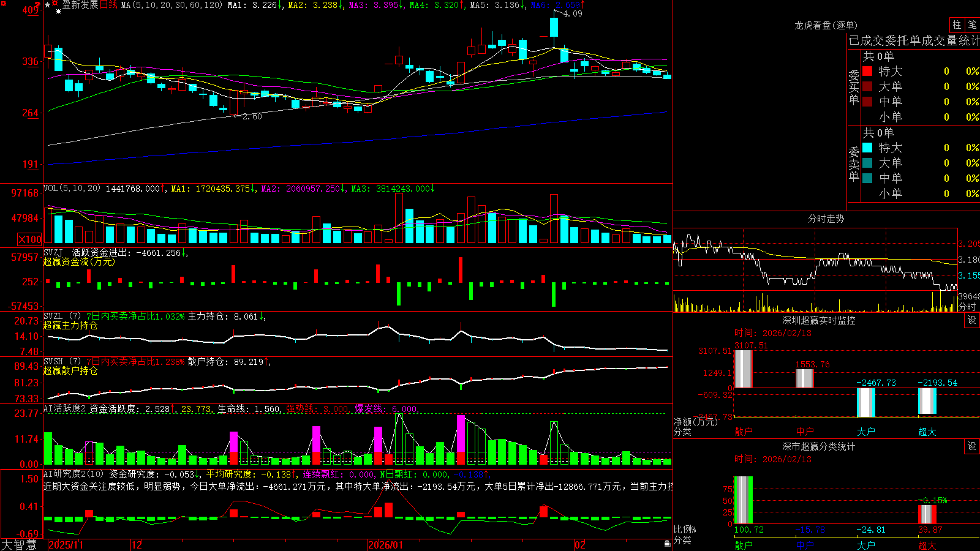Click the MA(5,10,20,30,60,120) parameter label
The width and height of the screenshot is (980, 551).
point(171,5)
